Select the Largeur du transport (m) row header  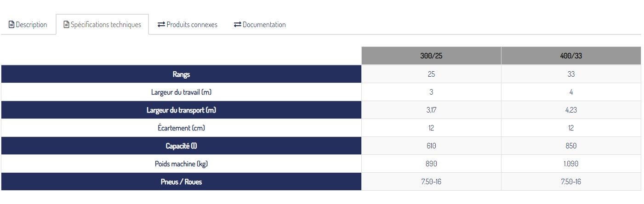(x=181, y=110)
